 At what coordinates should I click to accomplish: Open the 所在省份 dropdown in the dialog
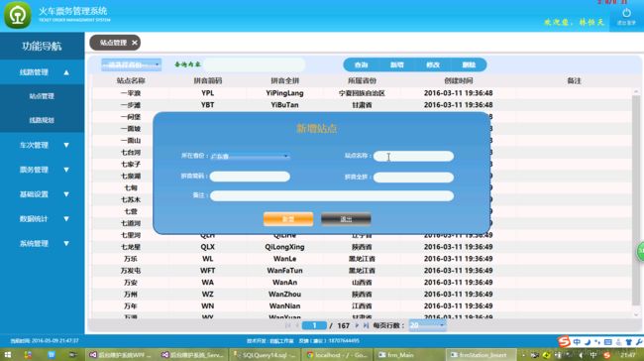(x=250, y=157)
